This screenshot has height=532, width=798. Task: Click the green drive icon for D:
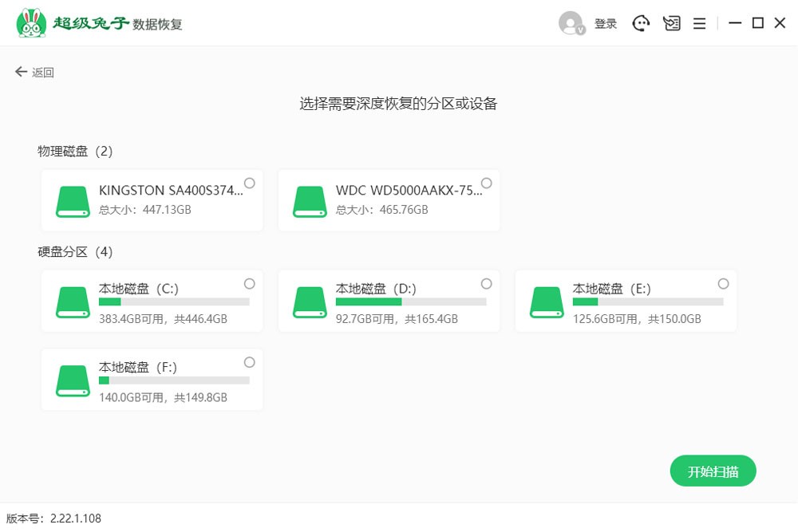tap(310, 301)
